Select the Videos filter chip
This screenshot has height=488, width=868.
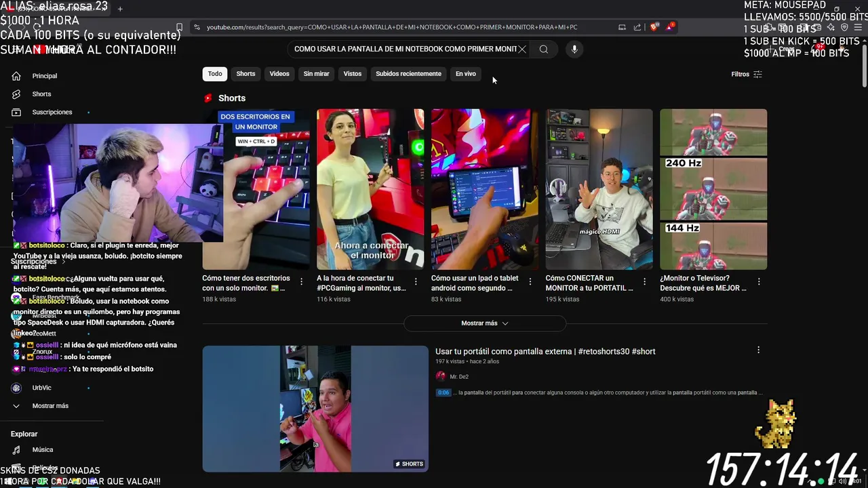coord(279,74)
